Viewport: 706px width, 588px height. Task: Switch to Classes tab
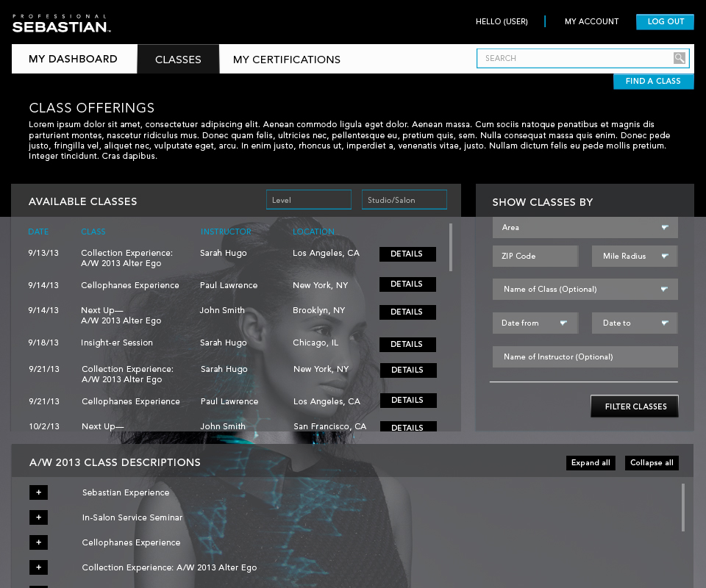click(178, 60)
